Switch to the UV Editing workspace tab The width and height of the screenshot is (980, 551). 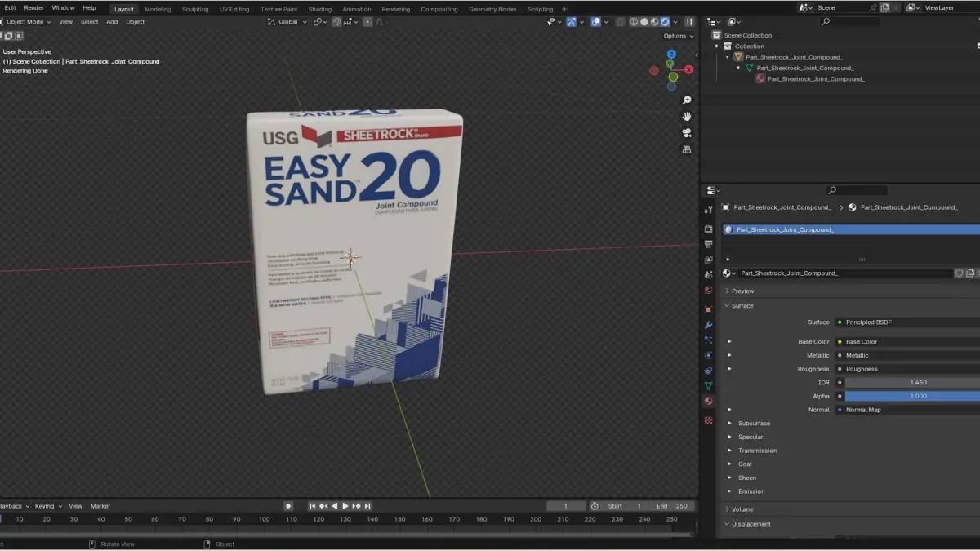[x=234, y=9]
